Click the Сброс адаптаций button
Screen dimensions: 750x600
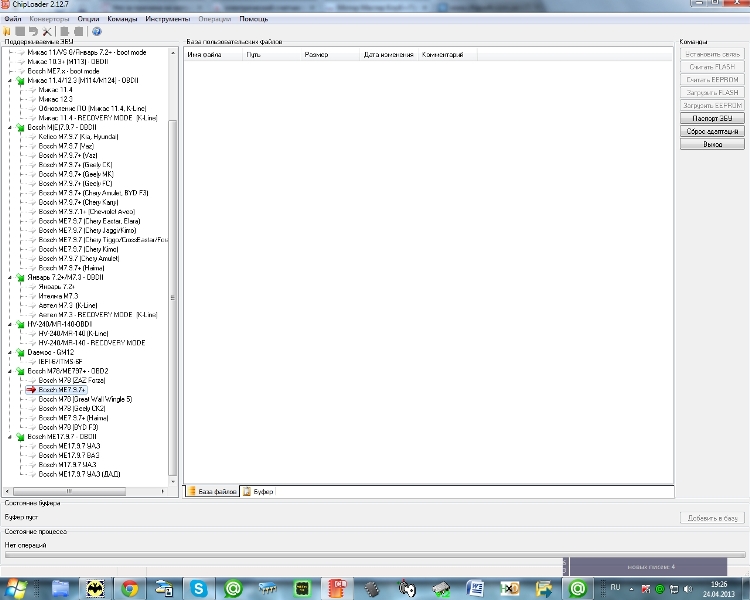click(711, 131)
